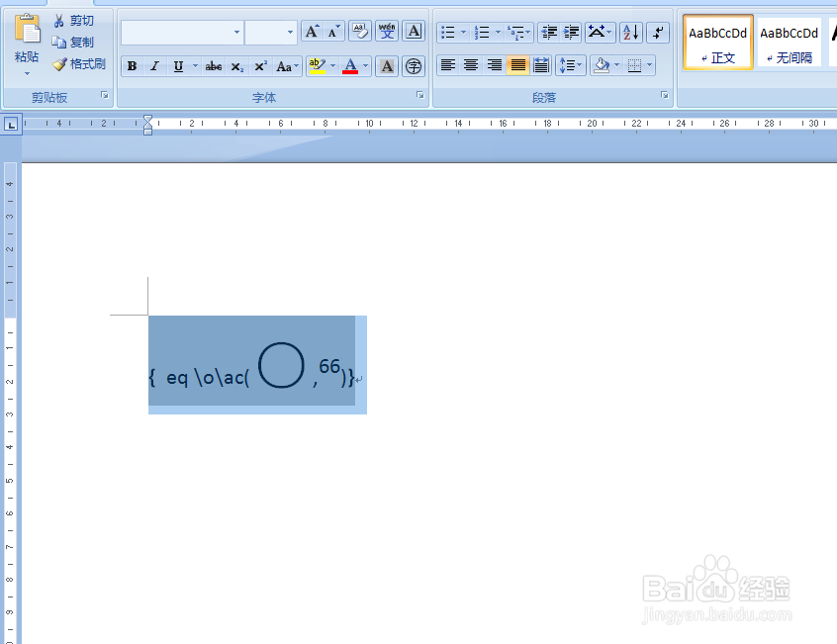Click Increase Indent icon
The image size is (837, 644).
coord(571,33)
